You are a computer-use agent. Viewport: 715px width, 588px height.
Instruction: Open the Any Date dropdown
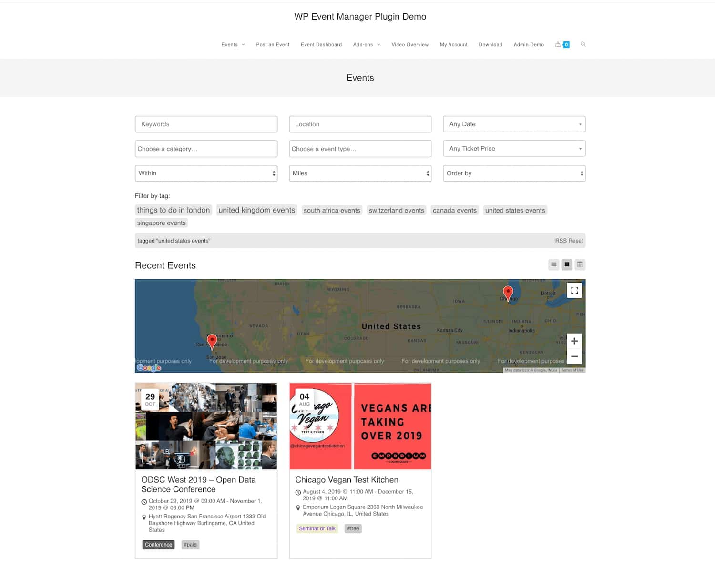click(514, 124)
